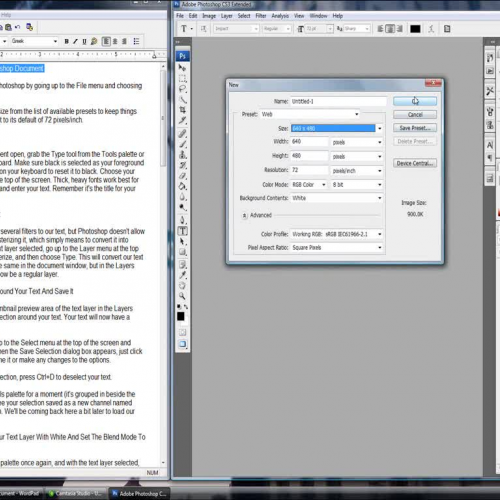Image resolution: width=500 pixels, height=500 pixels.
Task: Click the black text color swatch in options bar
Action: [415, 29]
